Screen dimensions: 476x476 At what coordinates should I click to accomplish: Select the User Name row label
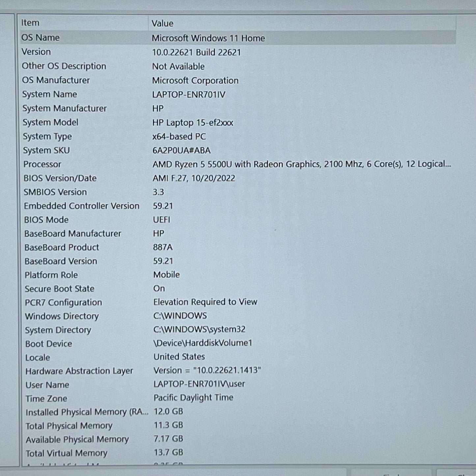47,385
